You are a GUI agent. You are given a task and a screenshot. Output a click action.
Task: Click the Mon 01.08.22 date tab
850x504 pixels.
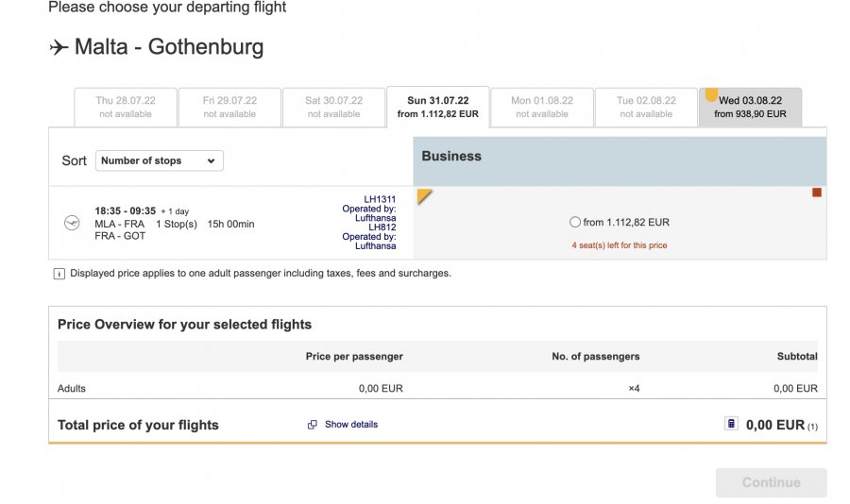[542, 107]
